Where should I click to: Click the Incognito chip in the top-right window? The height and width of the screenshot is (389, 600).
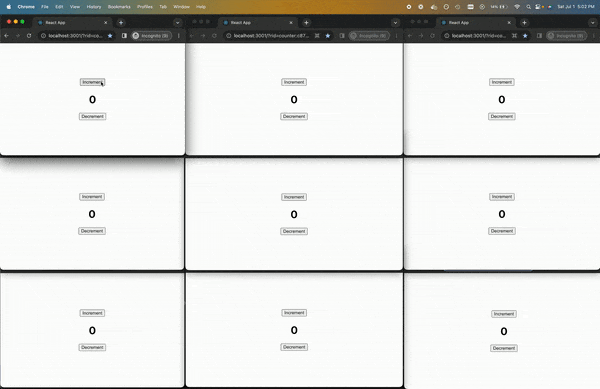tap(566, 36)
